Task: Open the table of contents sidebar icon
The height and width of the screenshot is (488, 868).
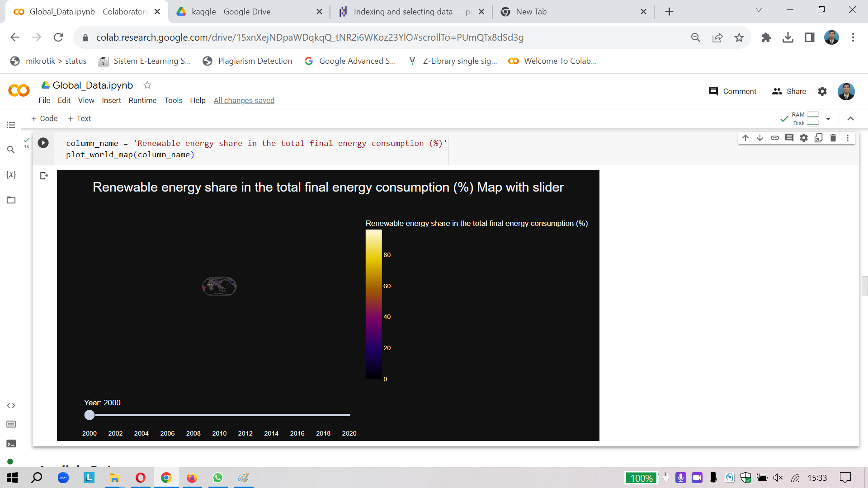Action: click(x=11, y=125)
